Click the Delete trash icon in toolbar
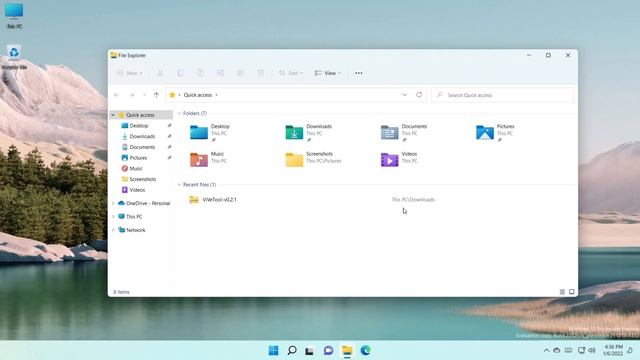The height and width of the screenshot is (360, 640). click(x=260, y=73)
